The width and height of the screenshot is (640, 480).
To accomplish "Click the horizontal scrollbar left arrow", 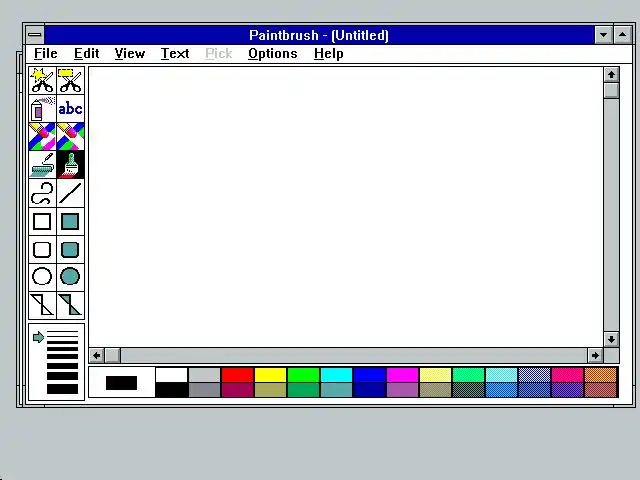I will click(97, 356).
